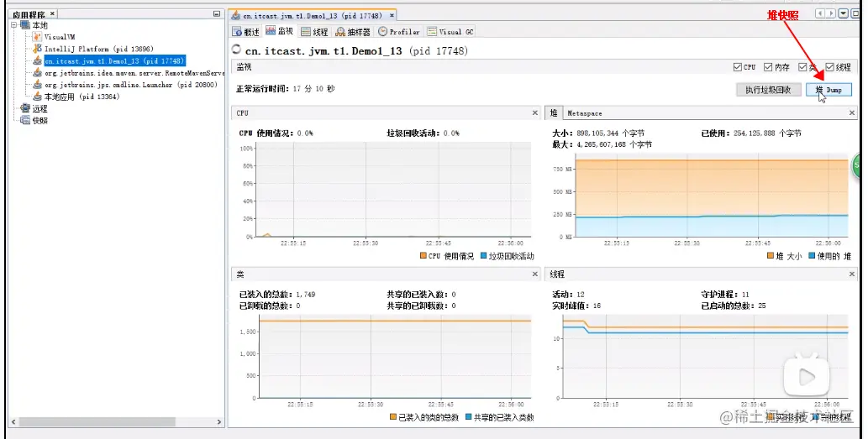Close the Demo1_13 (pid 17748) document tab
868x439 pixels.
(x=392, y=15)
